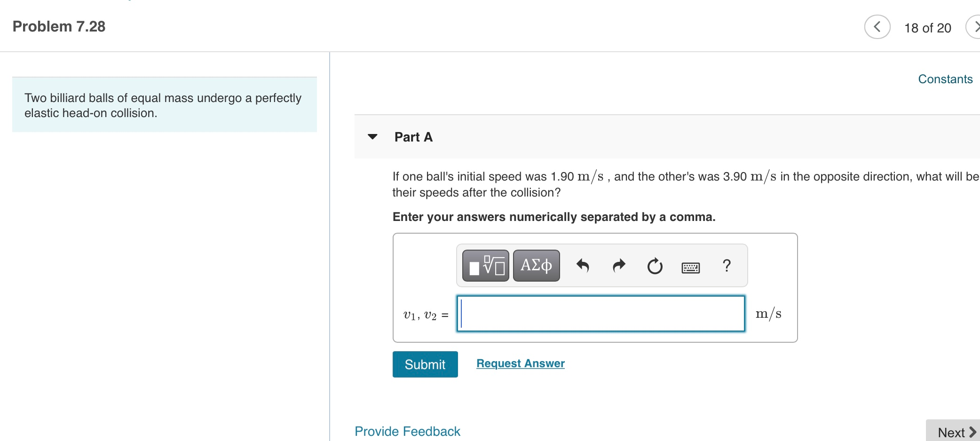Go to previous problem arrow
This screenshot has width=980, height=441.
tap(877, 27)
